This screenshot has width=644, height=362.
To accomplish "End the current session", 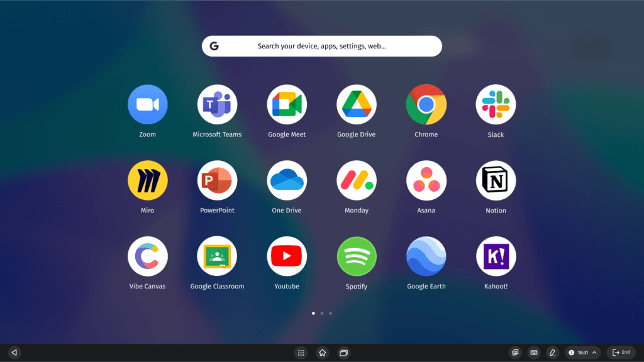I will click(621, 352).
